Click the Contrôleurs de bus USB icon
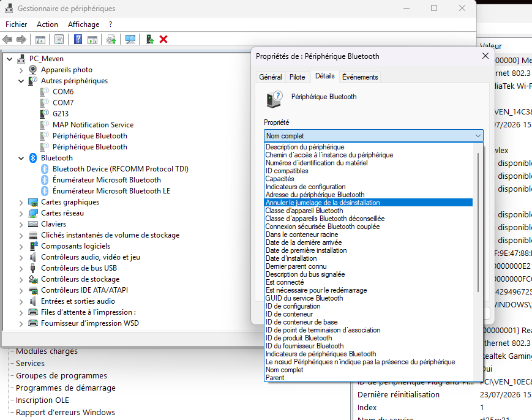This screenshot has height=420, width=532. [33, 268]
